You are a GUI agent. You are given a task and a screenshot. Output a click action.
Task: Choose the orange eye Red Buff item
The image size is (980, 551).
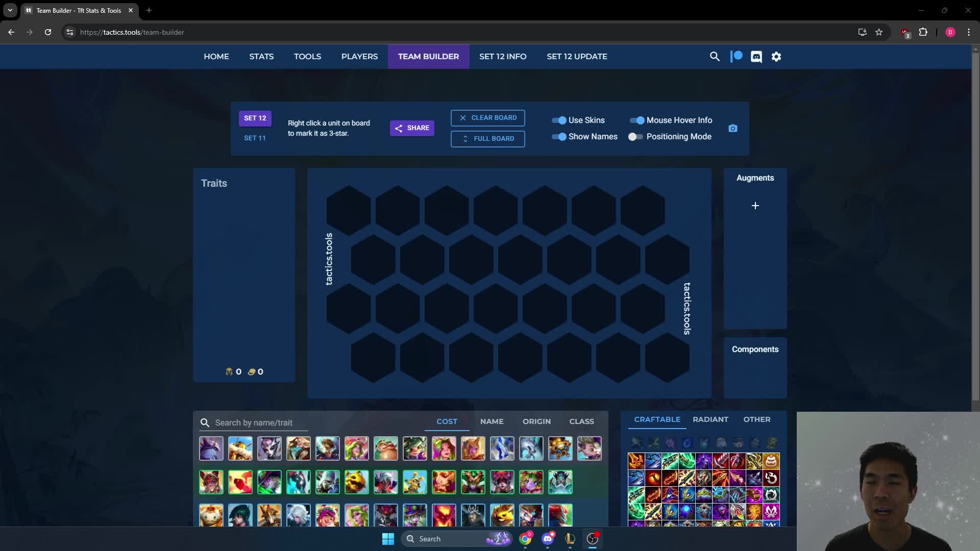pos(653,478)
